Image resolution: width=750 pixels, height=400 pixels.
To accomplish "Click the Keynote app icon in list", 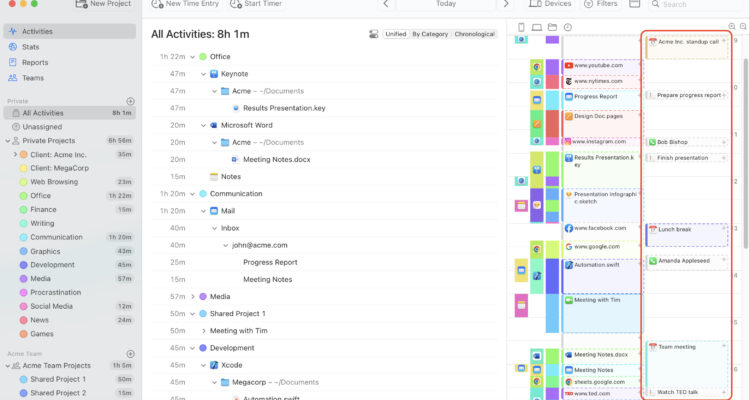I will (x=214, y=74).
